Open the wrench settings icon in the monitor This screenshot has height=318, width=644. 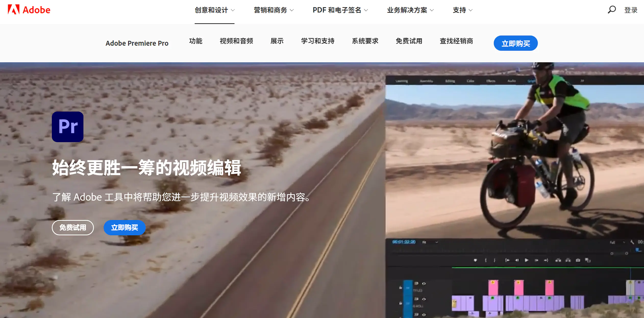[632, 242]
